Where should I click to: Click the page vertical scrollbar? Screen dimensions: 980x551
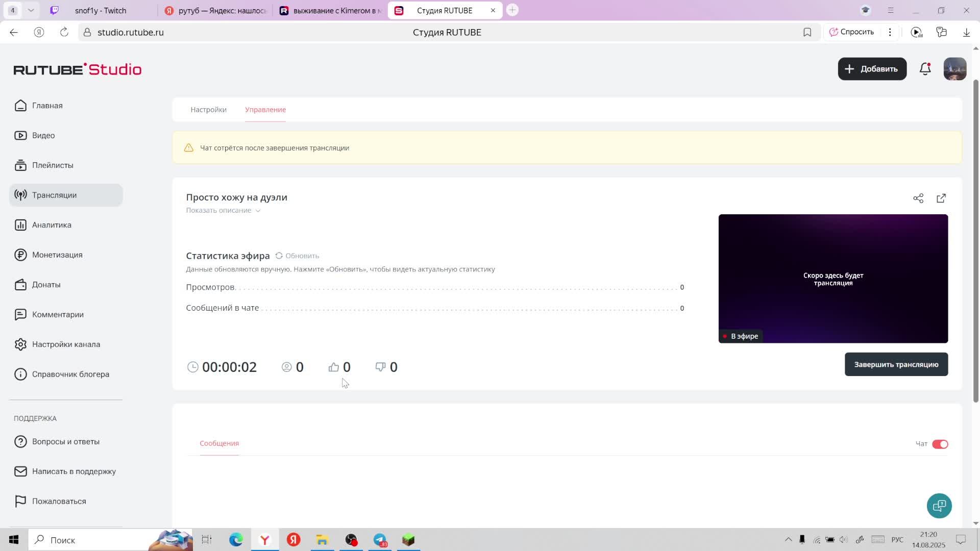[976, 240]
